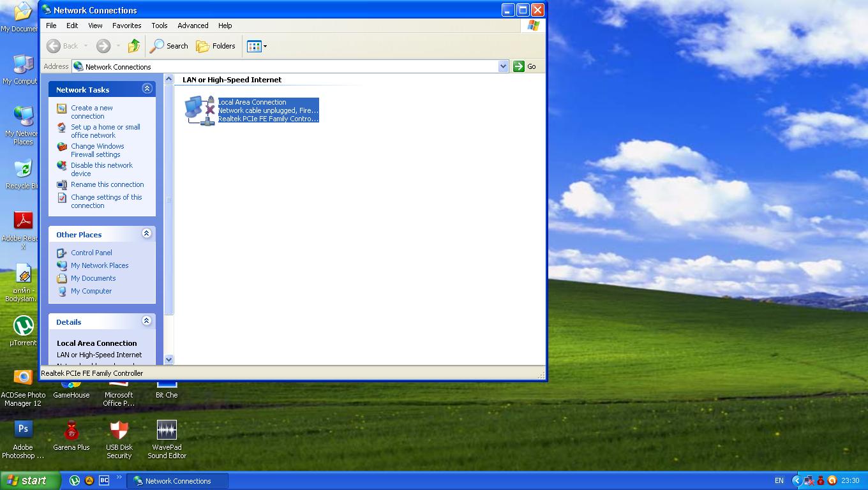The width and height of the screenshot is (868, 490).
Task: Expand the Address bar dropdown
Action: (503, 66)
